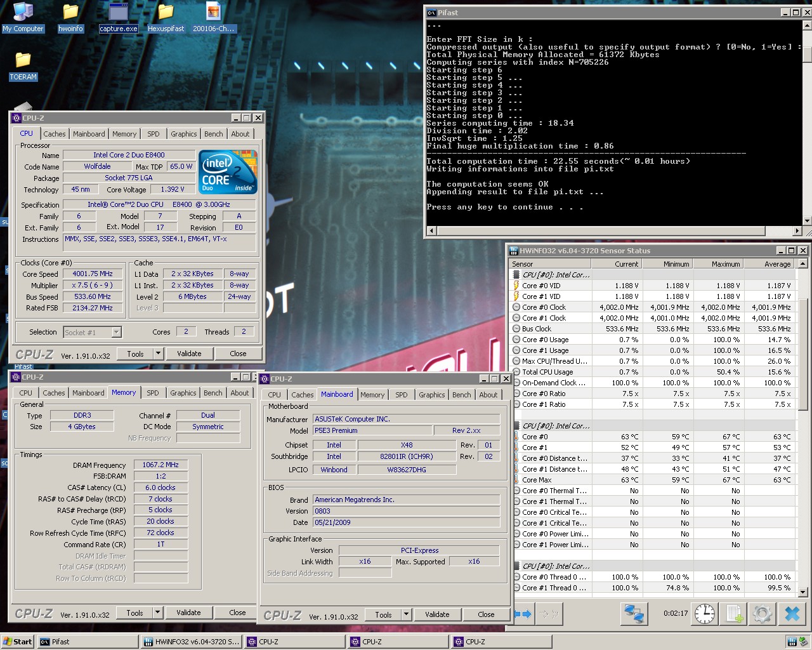Switch to CPU tab in Mainboard CPU-Z

click(x=274, y=395)
